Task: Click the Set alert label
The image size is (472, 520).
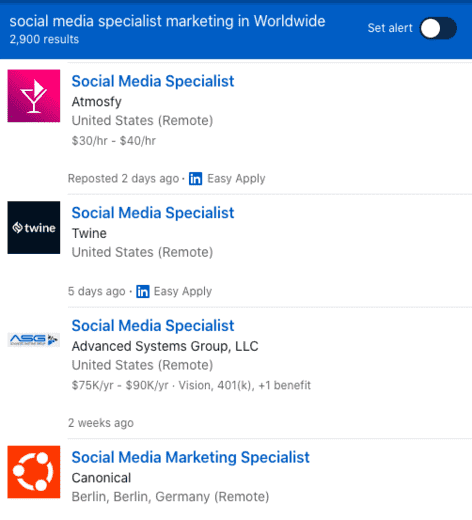Action: tap(390, 28)
